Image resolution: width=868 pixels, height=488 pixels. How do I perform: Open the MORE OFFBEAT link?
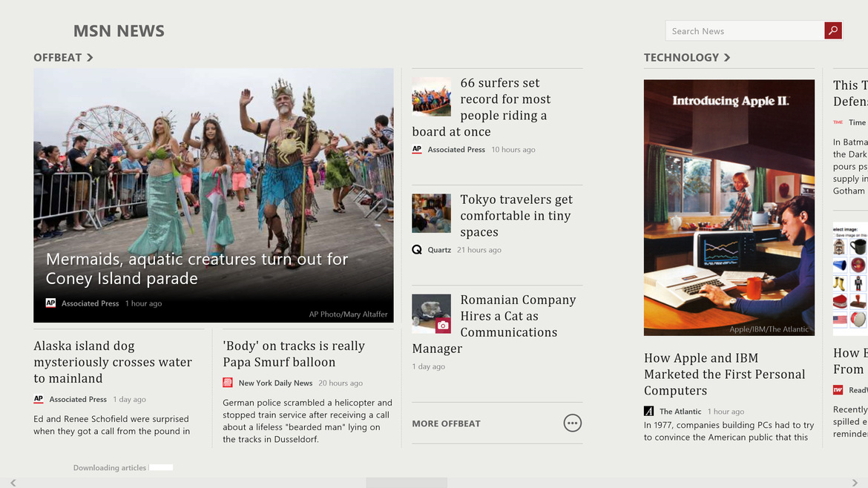pyautogui.click(x=446, y=423)
